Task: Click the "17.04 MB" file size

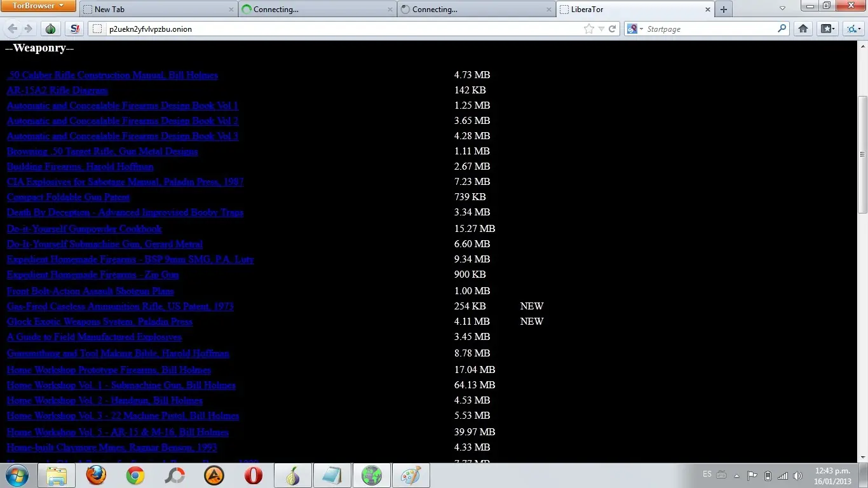Action: (x=475, y=370)
